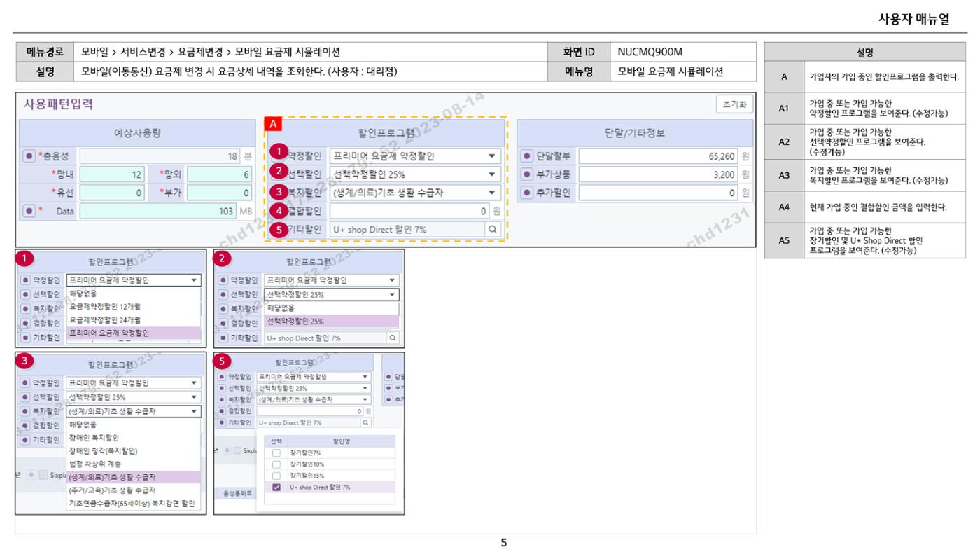The height and width of the screenshot is (552, 980).
Task: Click round icon beside 기타할인 in example 5
Action: tap(222, 422)
